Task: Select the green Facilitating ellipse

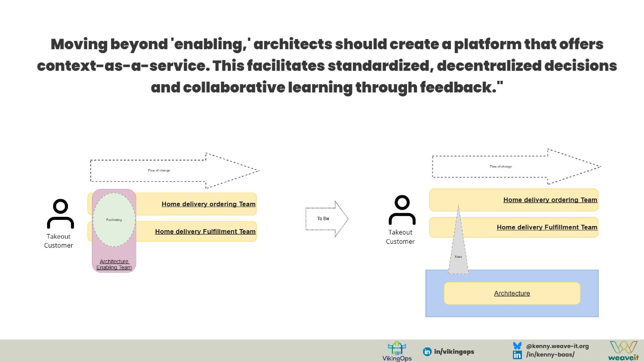Action: click(x=114, y=220)
